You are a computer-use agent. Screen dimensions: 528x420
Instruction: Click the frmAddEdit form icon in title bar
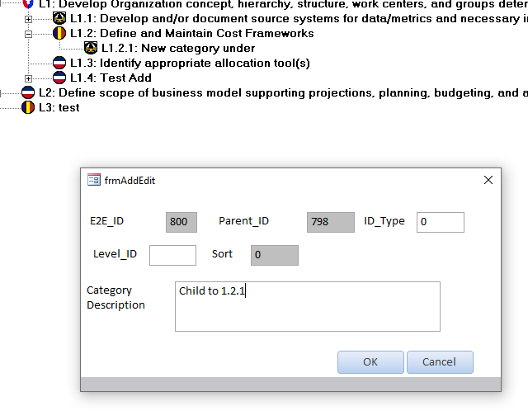coord(94,180)
